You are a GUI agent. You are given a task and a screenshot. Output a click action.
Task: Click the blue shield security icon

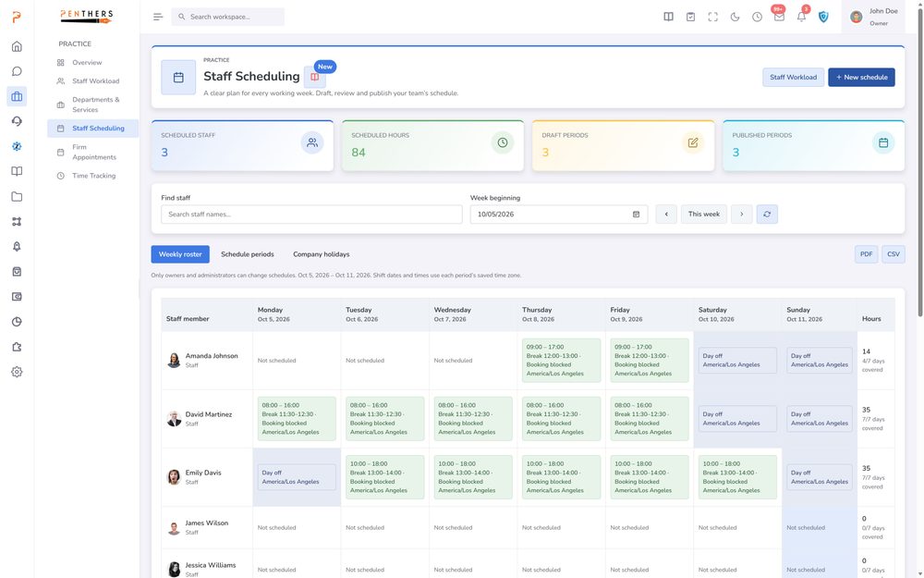823,17
